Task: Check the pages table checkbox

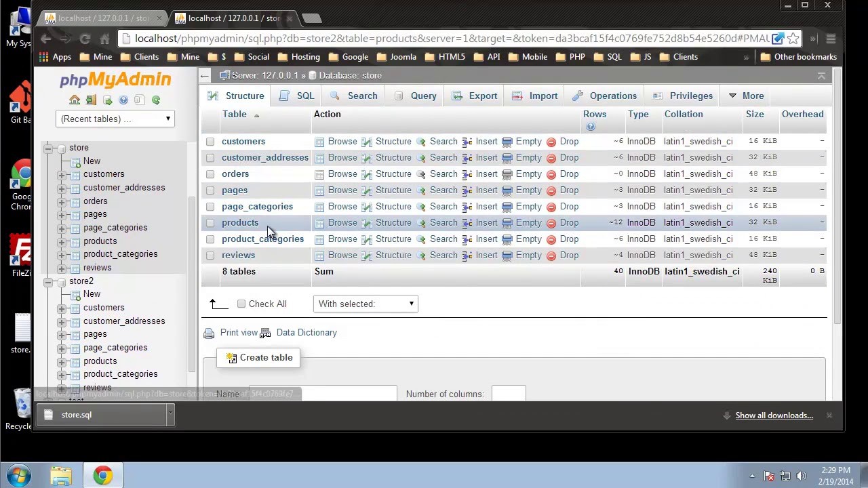Action: tap(210, 190)
